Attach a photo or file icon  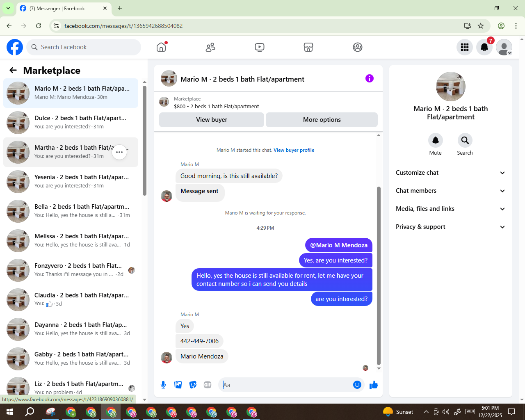click(x=178, y=385)
